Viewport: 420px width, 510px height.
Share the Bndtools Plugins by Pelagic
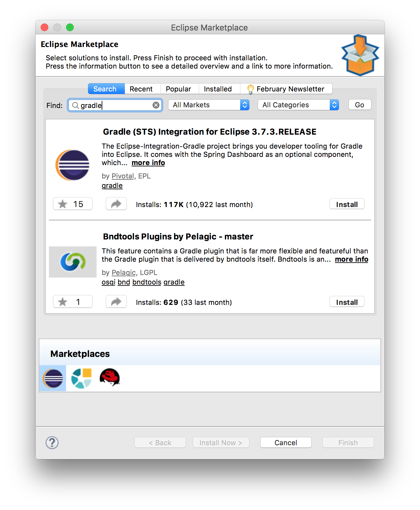(x=116, y=302)
